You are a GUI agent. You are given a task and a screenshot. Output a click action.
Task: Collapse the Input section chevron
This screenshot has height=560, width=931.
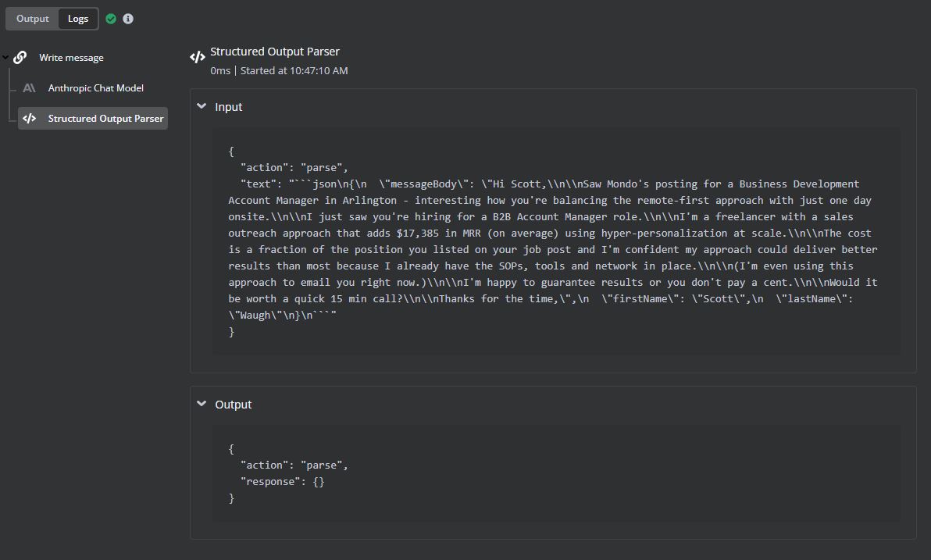click(x=202, y=106)
